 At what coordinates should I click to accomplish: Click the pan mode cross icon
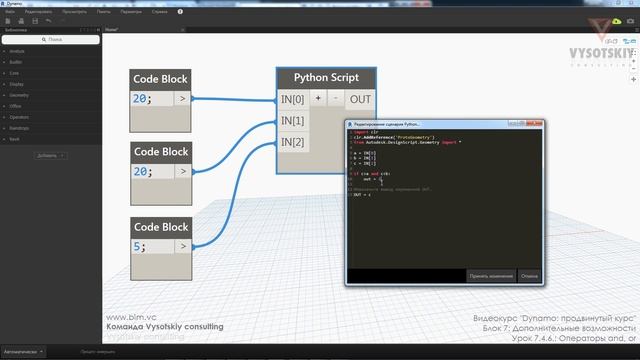(633, 80)
